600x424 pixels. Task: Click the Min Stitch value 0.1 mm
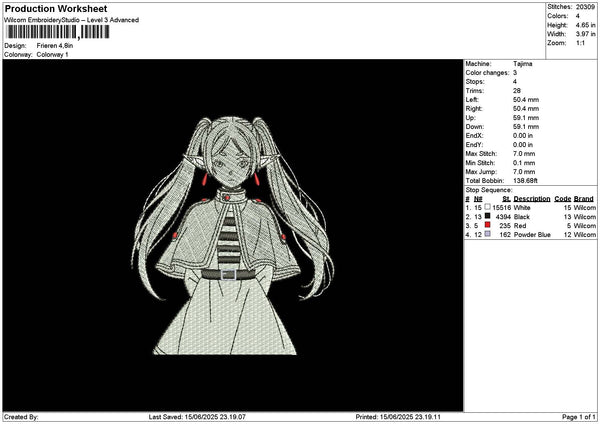(x=524, y=163)
